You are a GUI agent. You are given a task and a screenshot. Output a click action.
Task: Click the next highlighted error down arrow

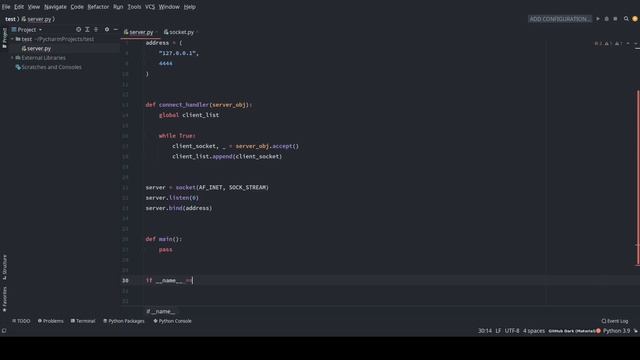click(x=636, y=43)
